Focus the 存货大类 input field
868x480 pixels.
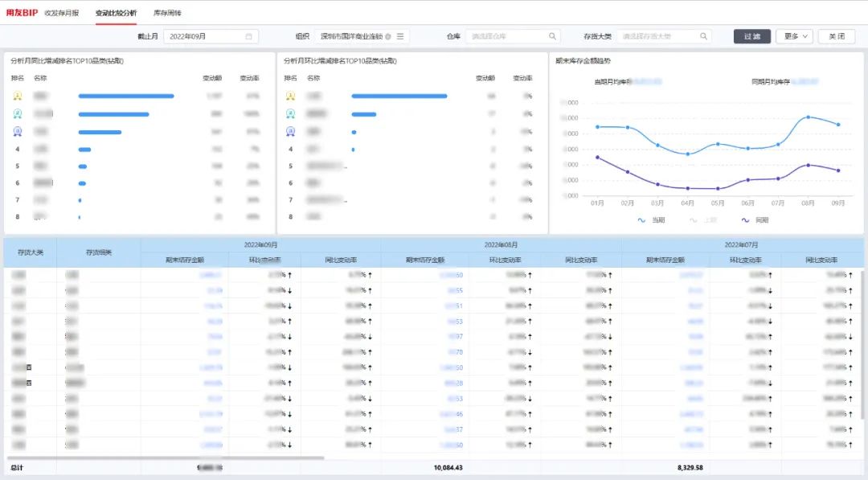pyautogui.click(x=664, y=36)
